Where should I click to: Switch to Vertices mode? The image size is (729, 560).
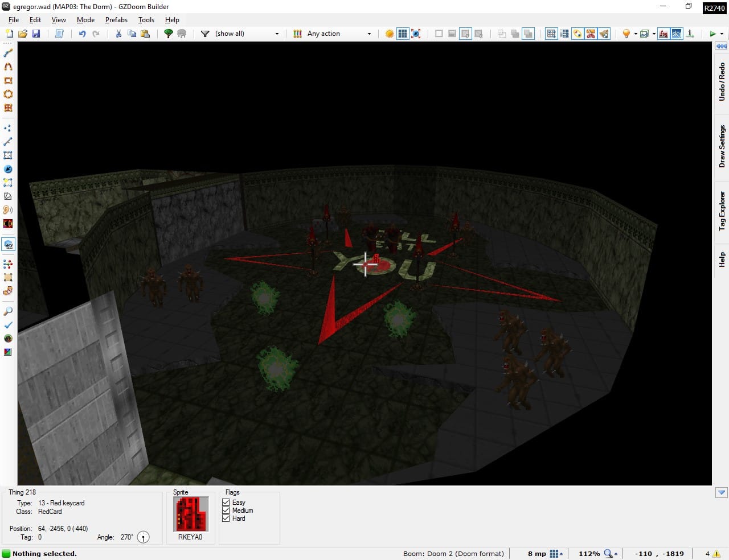click(8, 128)
